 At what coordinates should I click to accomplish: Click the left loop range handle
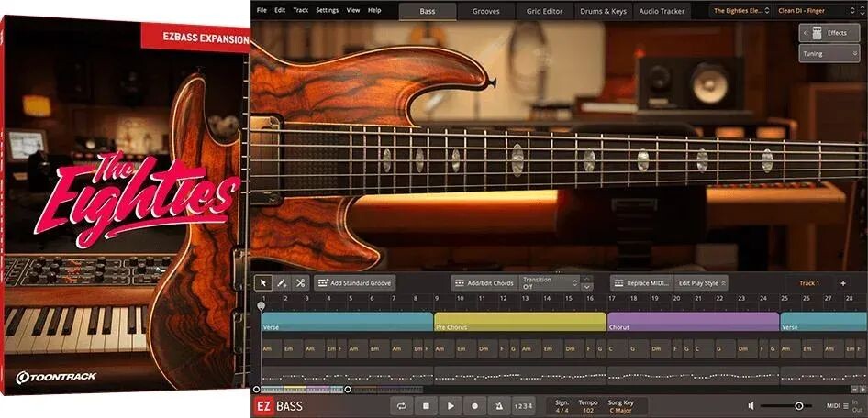click(x=256, y=390)
